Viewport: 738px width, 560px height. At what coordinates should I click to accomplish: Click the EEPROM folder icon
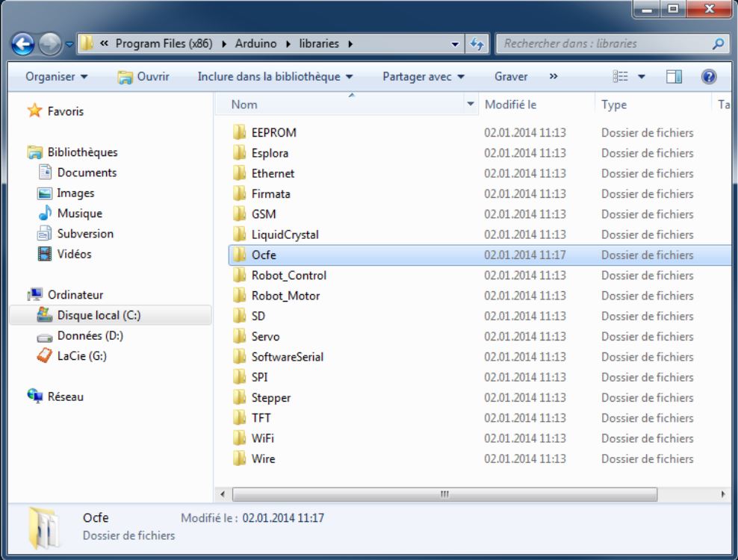(x=239, y=133)
